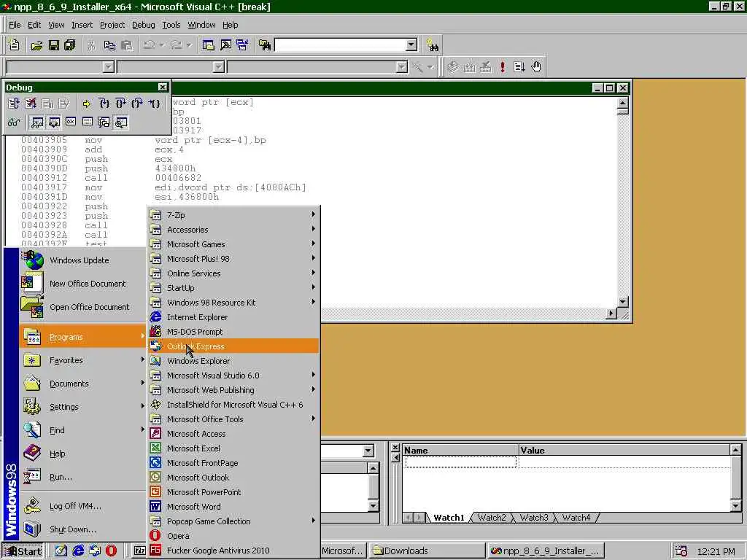Click the Open file toolbar icon

(36, 45)
